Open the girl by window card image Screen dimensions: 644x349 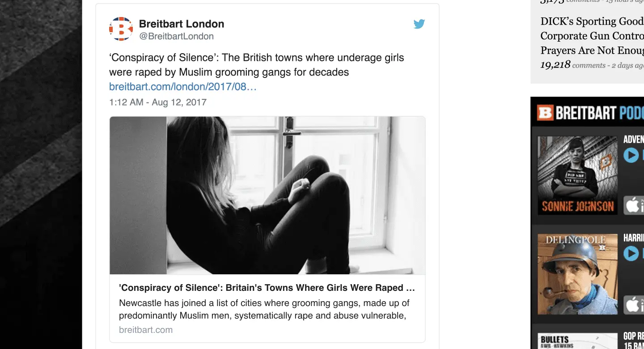[267, 195]
